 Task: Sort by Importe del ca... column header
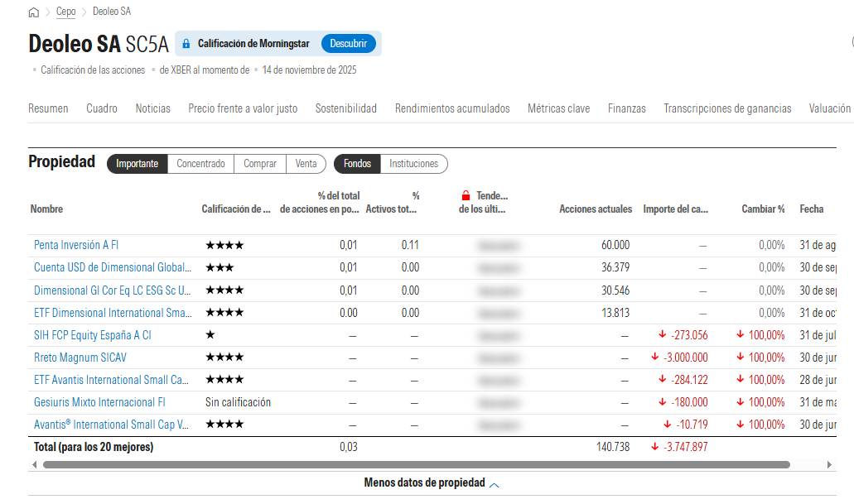(x=676, y=209)
